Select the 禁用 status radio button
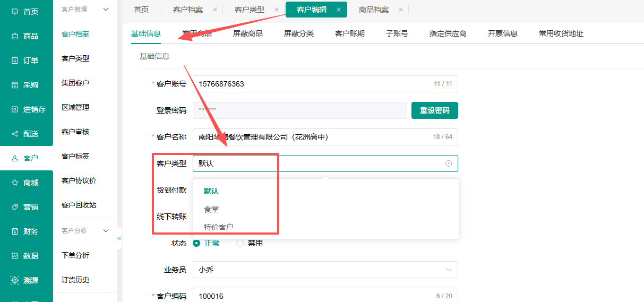 240,243
